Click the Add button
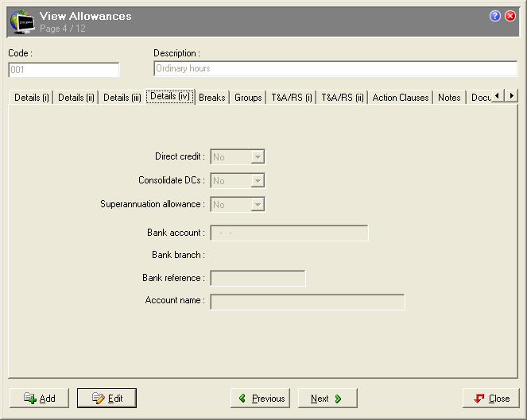 pos(39,399)
